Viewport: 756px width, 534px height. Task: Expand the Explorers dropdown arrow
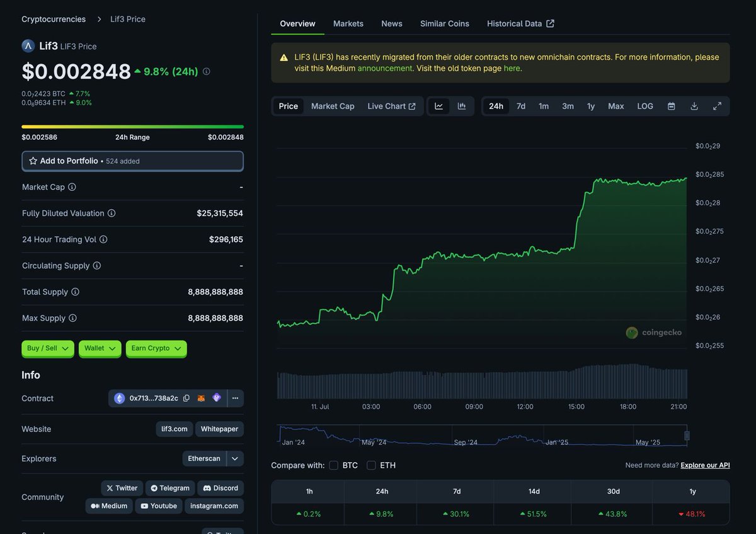[235, 459]
